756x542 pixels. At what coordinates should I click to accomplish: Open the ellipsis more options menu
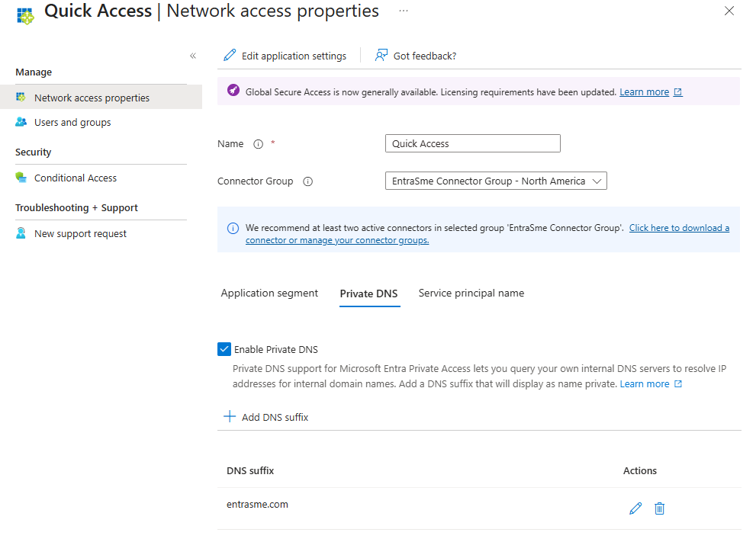(x=404, y=11)
